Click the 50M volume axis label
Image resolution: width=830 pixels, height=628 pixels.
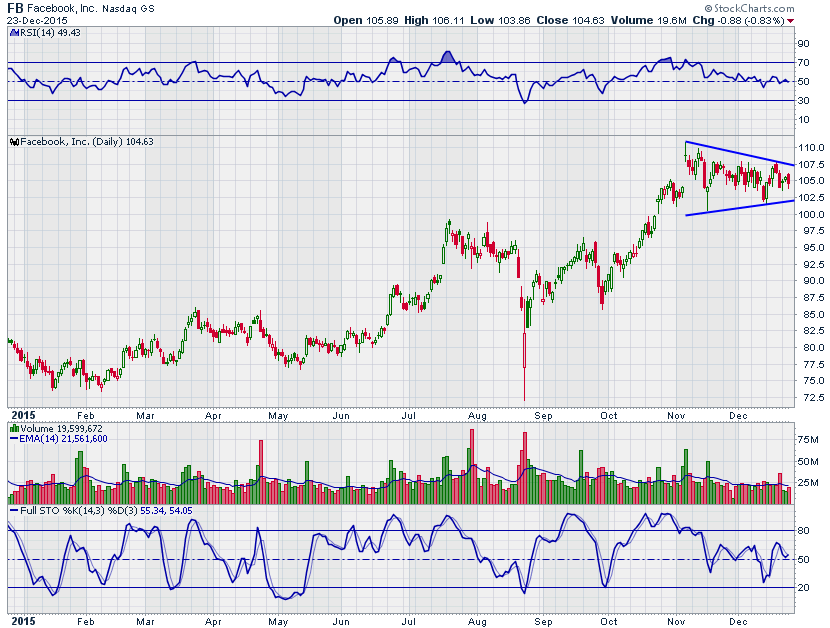coord(808,462)
